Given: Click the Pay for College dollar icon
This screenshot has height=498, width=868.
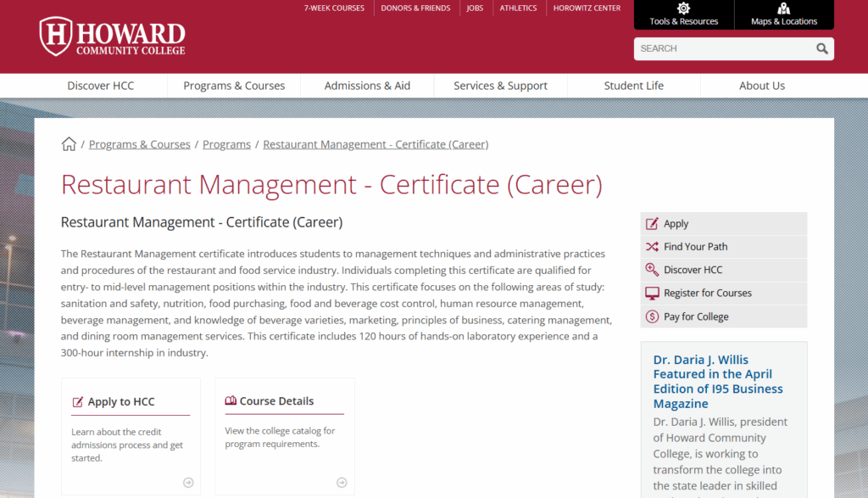Looking at the screenshot, I should [652, 316].
